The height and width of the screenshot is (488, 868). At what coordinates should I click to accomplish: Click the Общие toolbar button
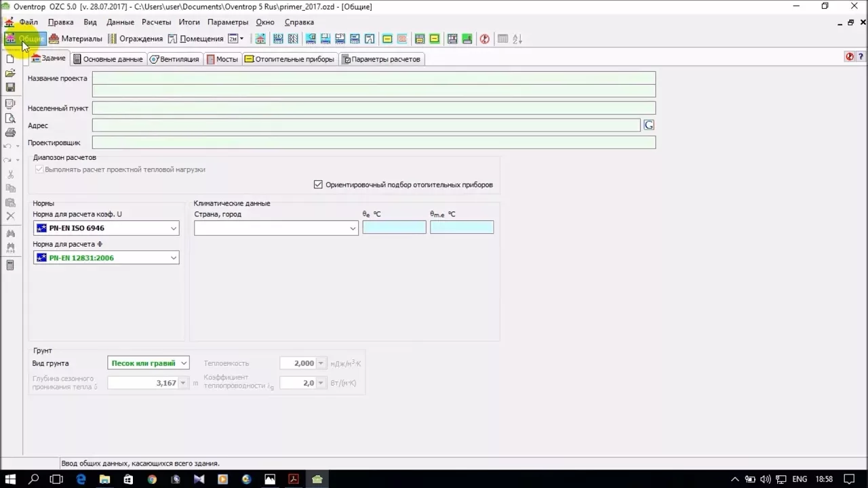click(x=24, y=39)
